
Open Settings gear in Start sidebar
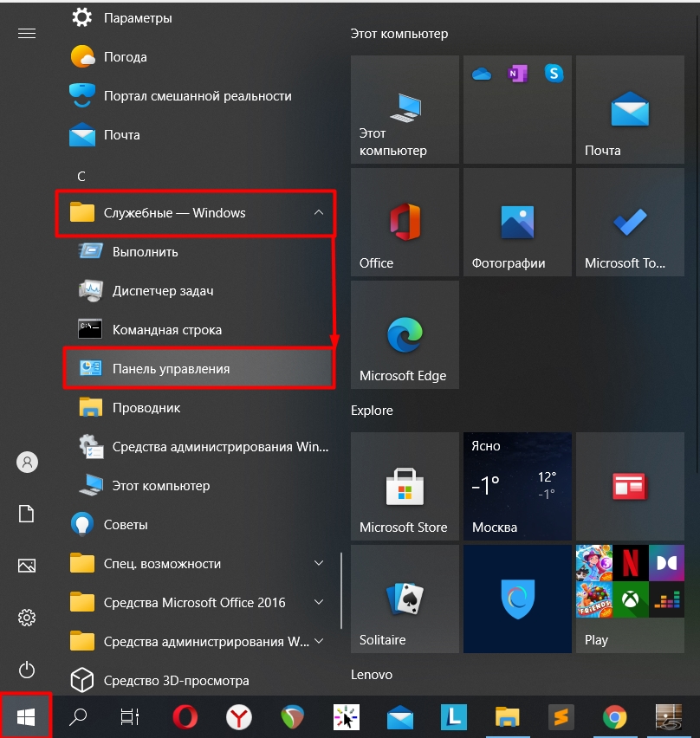coord(27,618)
